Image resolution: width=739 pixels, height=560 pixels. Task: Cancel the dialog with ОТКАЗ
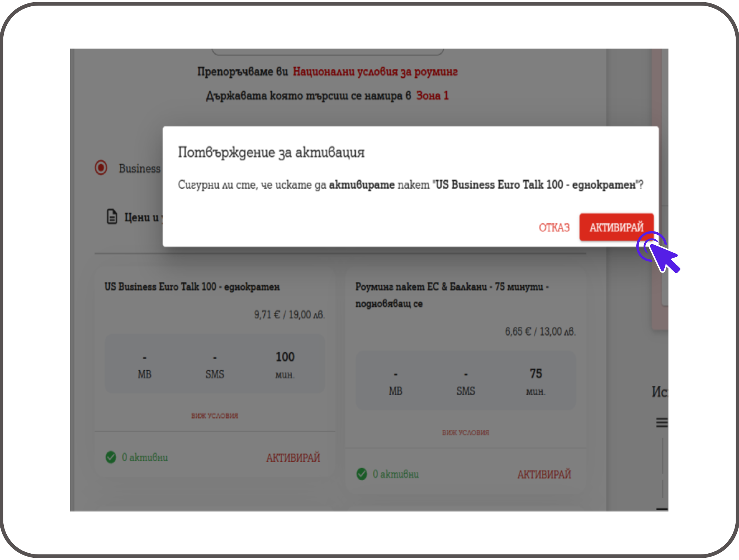(x=554, y=227)
